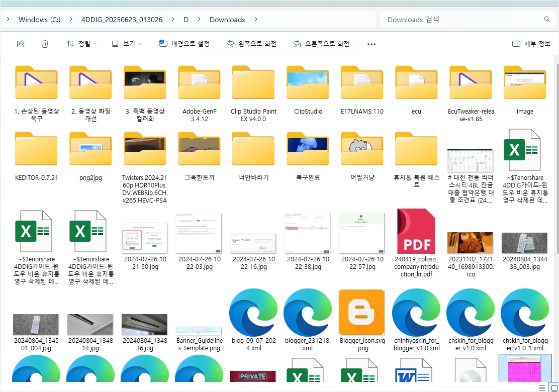Click 왼쪽으로 회전 button

tap(251, 44)
